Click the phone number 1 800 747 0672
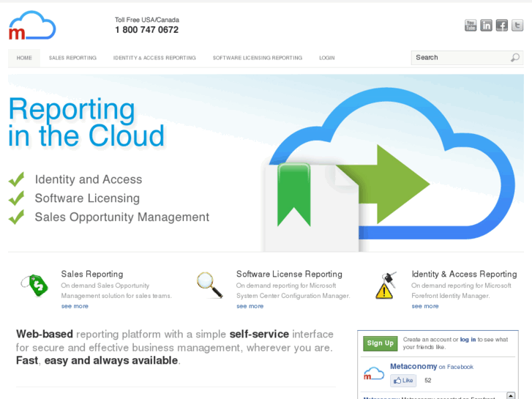The width and height of the screenshot is (532, 399). click(146, 30)
